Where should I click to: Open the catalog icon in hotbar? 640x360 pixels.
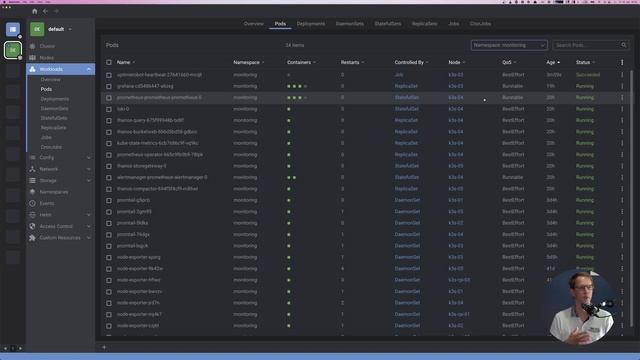pos(13,29)
